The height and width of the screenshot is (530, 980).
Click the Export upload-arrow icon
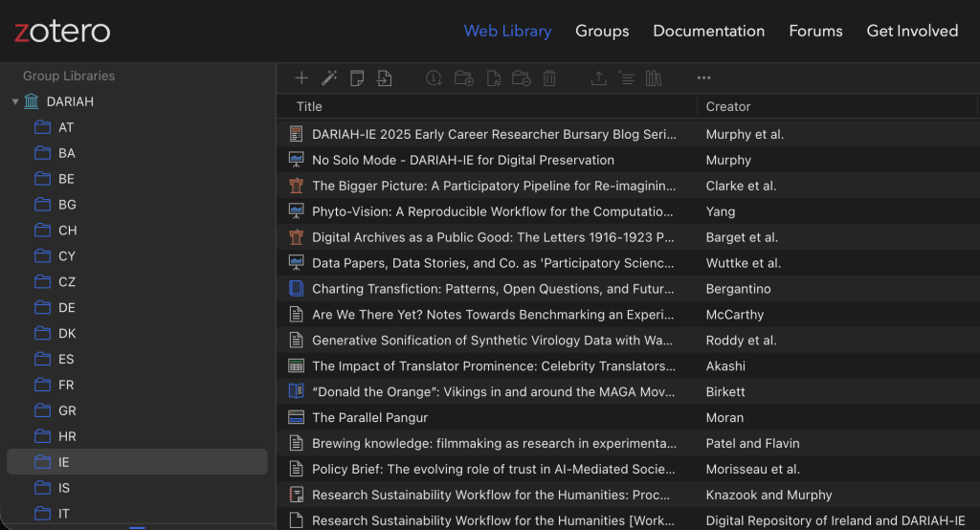pos(599,78)
